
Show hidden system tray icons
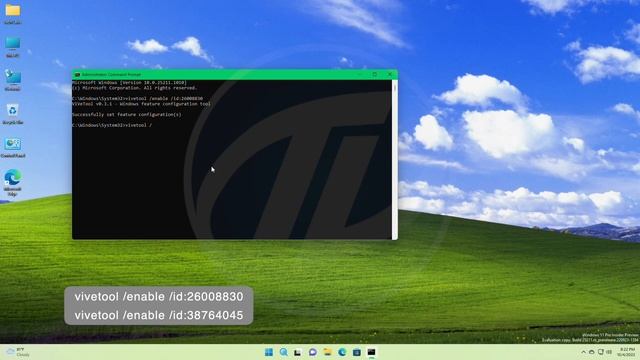coord(583,352)
